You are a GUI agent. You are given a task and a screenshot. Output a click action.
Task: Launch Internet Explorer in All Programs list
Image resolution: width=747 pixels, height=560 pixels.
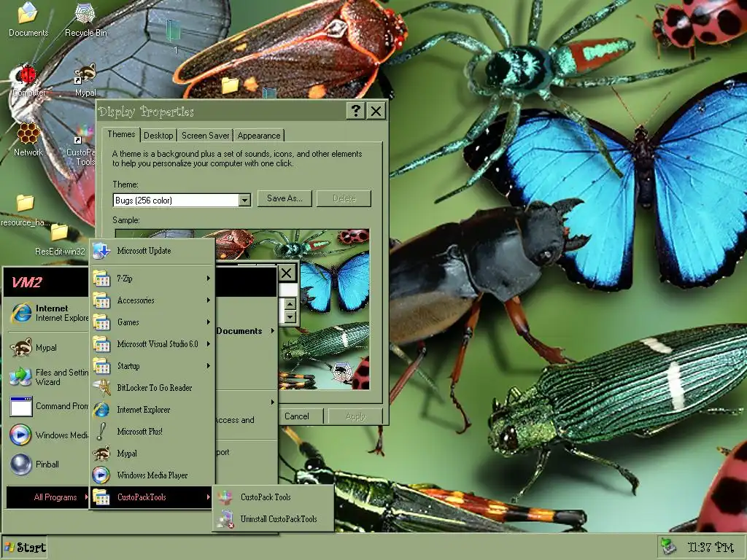(152, 410)
